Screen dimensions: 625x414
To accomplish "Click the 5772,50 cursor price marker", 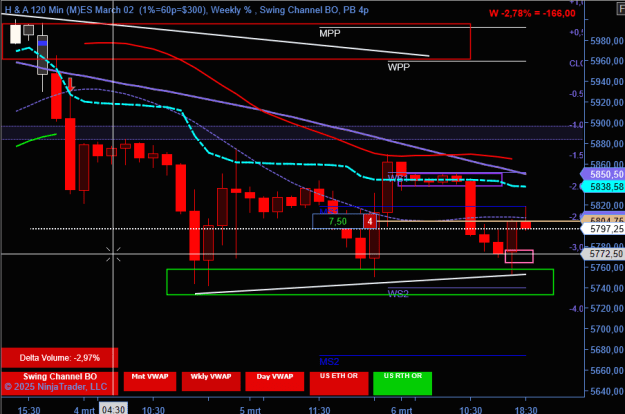I will (x=603, y=254).
